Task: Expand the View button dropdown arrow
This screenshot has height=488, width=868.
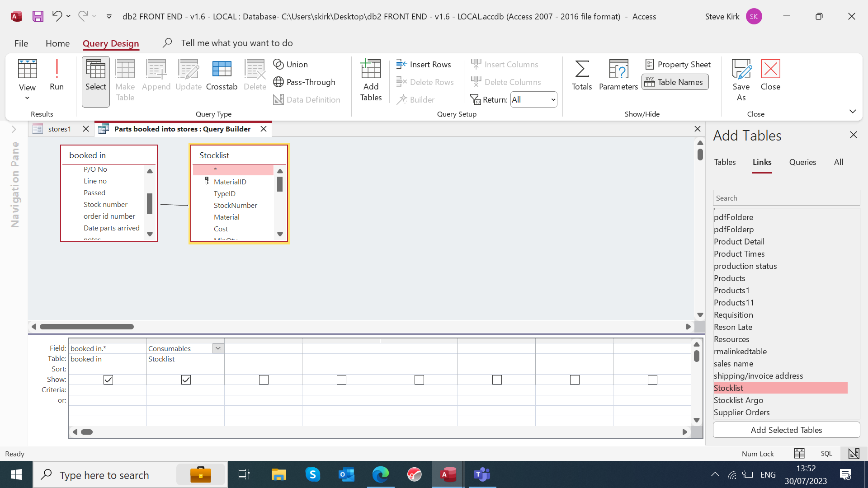Action: [27, 98]
